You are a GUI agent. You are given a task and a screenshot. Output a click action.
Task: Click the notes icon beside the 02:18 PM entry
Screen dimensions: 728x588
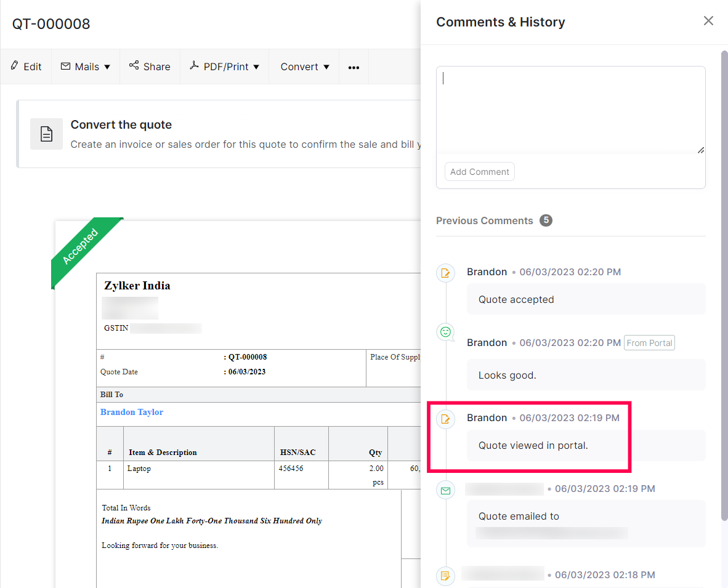445,576
